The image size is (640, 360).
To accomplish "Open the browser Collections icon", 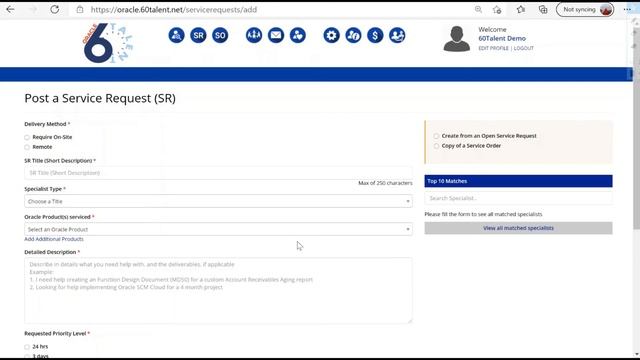I will tap(543, 9).
